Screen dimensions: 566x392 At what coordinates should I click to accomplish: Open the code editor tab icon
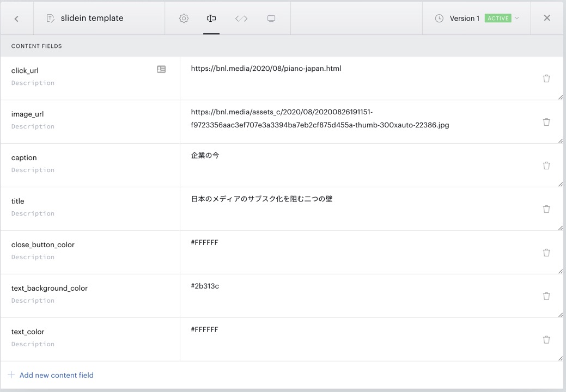(x=241, y=19)
